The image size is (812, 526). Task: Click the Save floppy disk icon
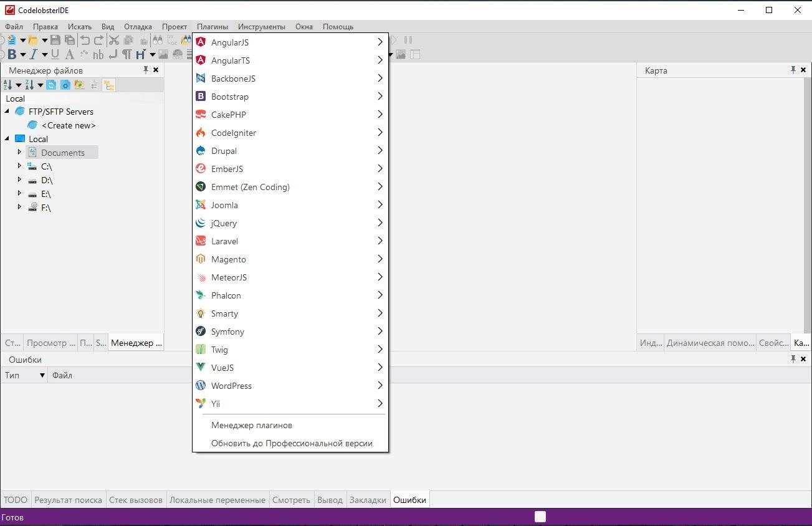[x=55, y=40]
